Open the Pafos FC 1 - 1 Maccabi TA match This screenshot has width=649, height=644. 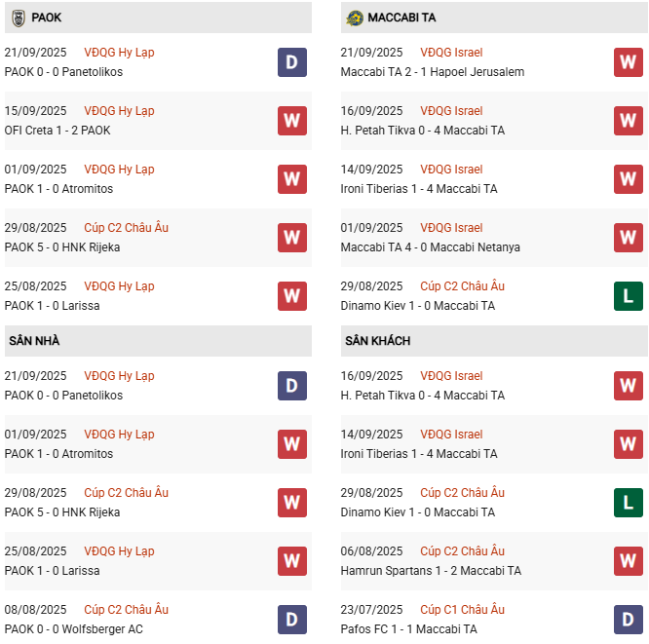click(409, 629)
